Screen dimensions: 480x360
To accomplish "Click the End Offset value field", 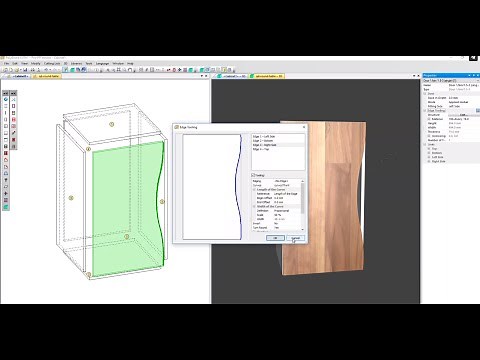I will click(x=287, y=202).
